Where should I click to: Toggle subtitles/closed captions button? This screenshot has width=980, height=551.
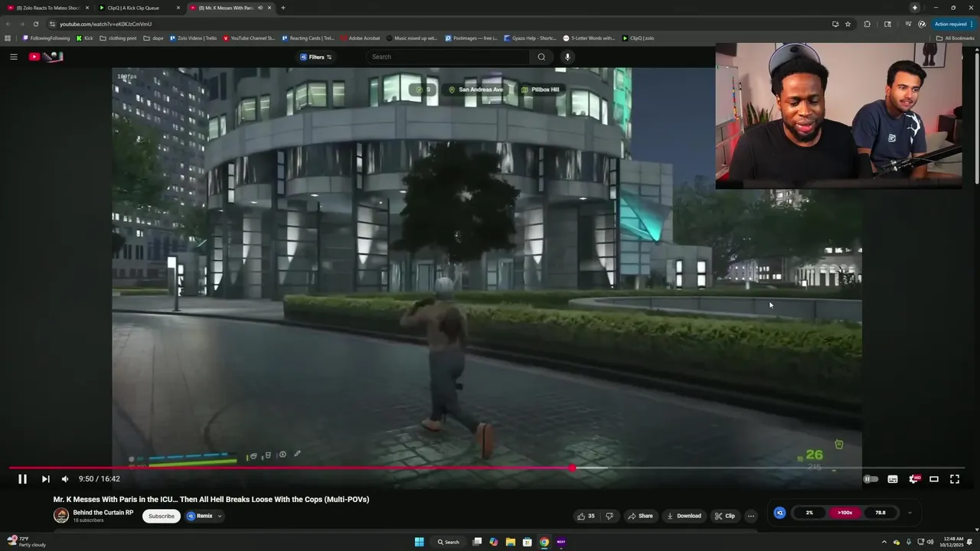pos(893,479)
